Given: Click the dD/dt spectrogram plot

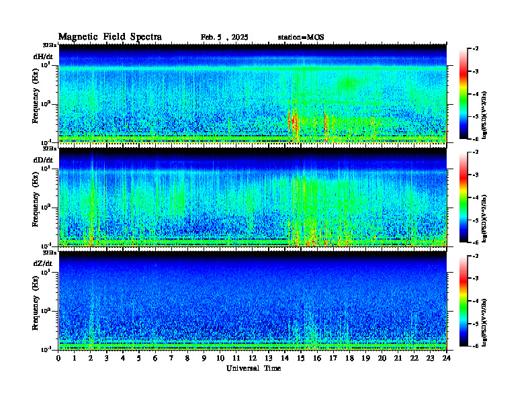Looking at the screenshot, I should [253, 197].
